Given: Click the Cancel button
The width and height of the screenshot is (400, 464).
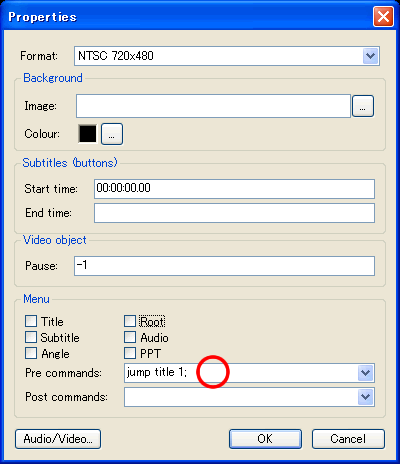Looking at the screenshot, I should 348,439.
